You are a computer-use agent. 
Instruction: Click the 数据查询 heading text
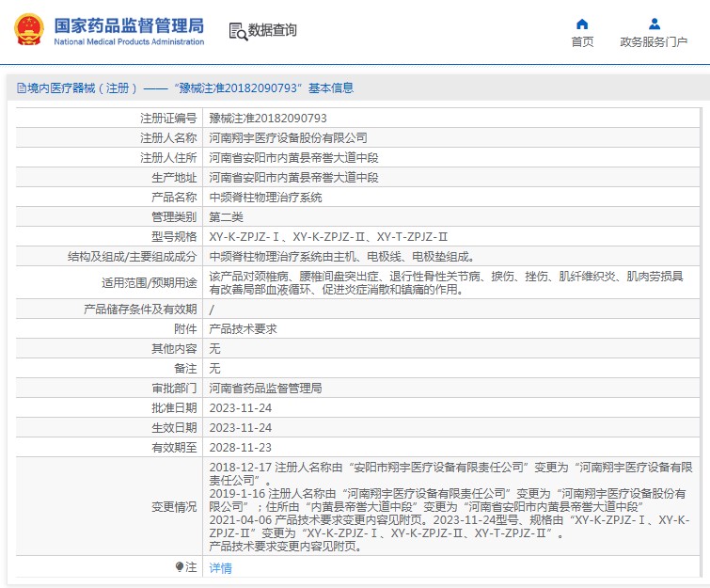pyautogui.click(x=272, y=30)
